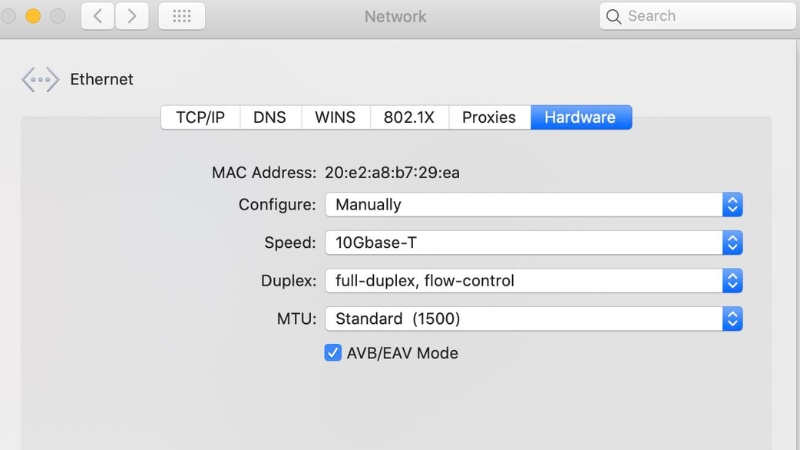Click the magnifying glass search icon

[614, 17]
